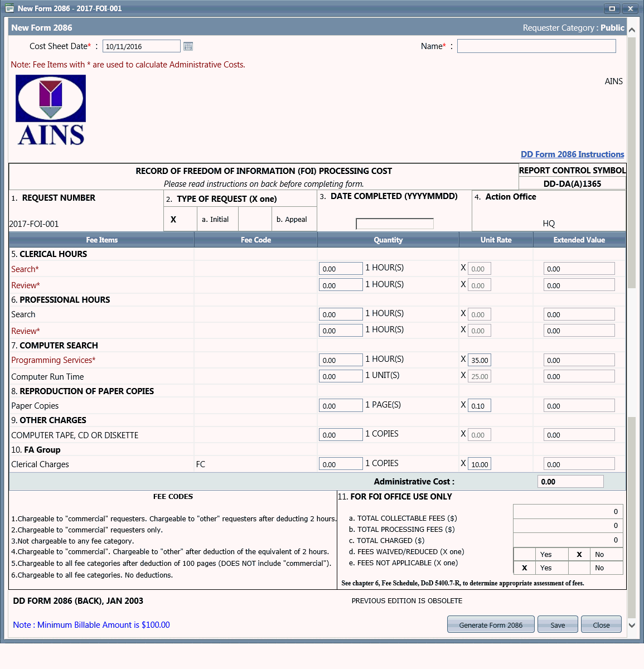
Task: Click the Quantity column header
Action: coord(388,240)
